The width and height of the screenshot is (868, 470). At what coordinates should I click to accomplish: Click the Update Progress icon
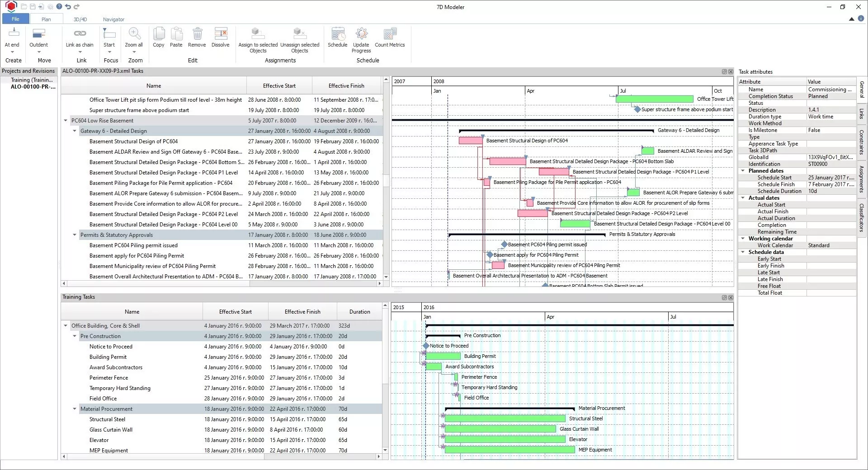tap(361, 34)
